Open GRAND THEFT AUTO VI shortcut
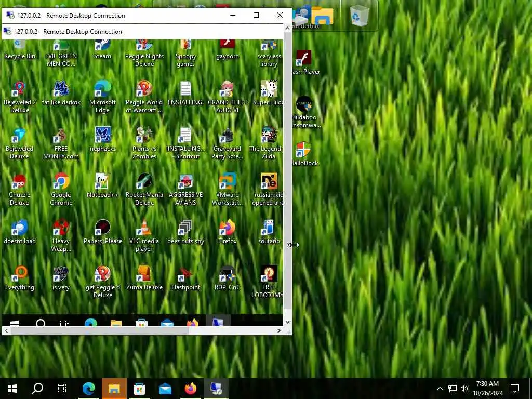The image size is (532, 399). 228,97
